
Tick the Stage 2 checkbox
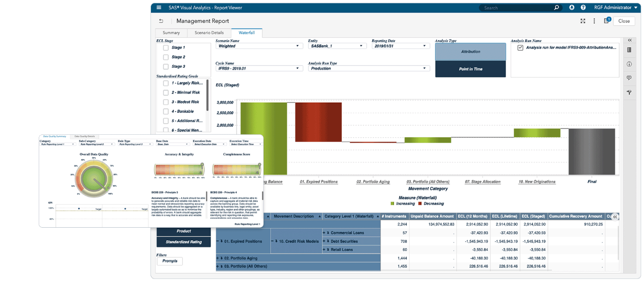click(x=166, y=57)
